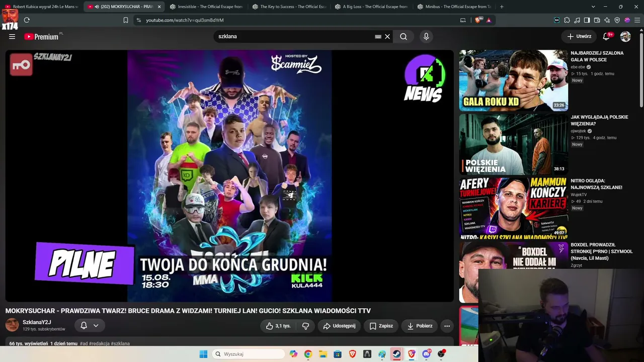Start voice search with the microphone icon
The image size is (644, 362).
pyautogui.click(x=426, y=36)
